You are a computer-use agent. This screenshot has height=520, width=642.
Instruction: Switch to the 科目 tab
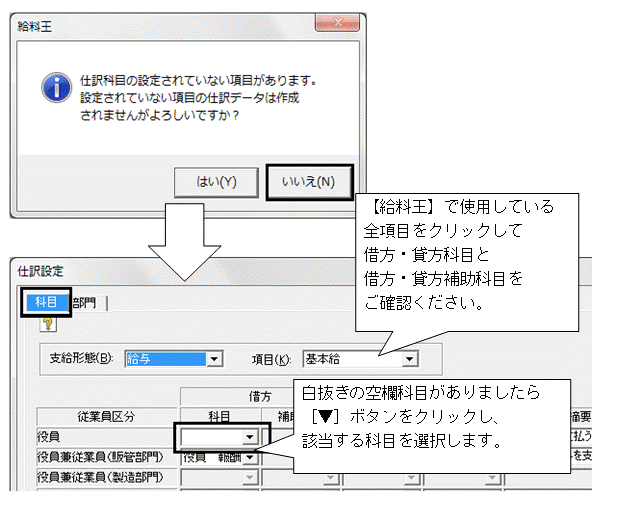(x=46, y=302)
